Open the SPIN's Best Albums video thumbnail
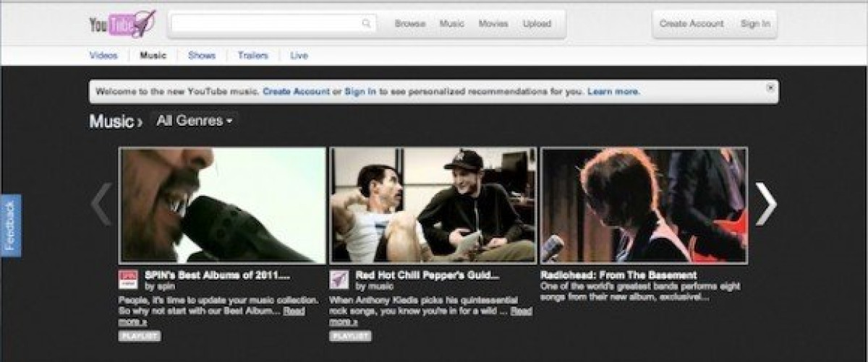 tap(223, 205)
